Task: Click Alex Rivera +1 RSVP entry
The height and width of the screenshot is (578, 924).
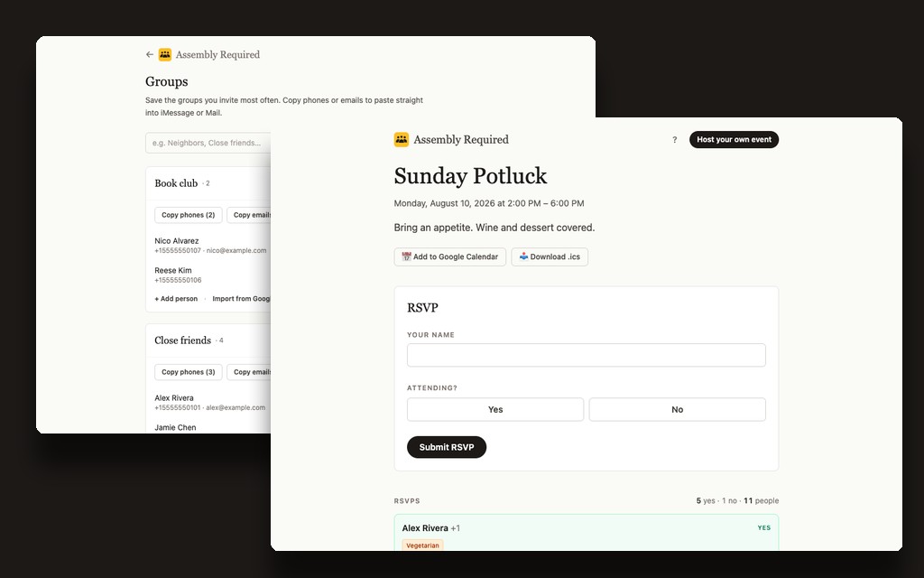Action: click(587, 533)
